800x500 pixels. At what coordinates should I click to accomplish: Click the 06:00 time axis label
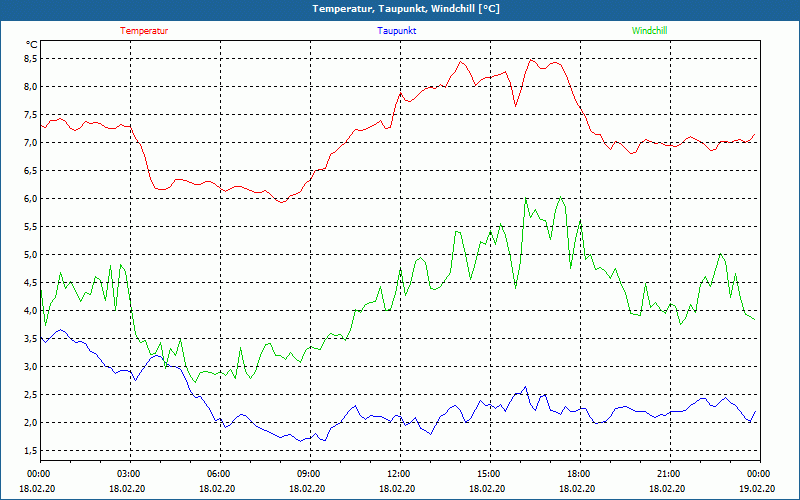pos(217,474)
